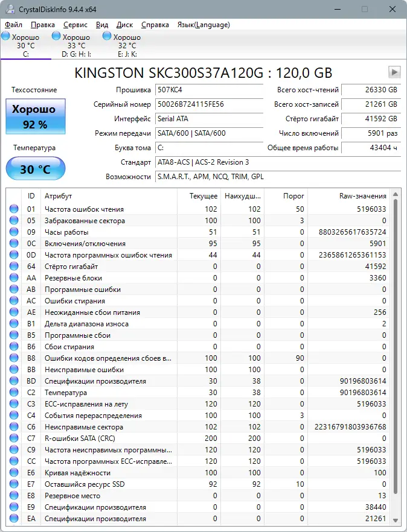Click status icon for Часы работы row
407x532 pixels.
tap(14, 232)
